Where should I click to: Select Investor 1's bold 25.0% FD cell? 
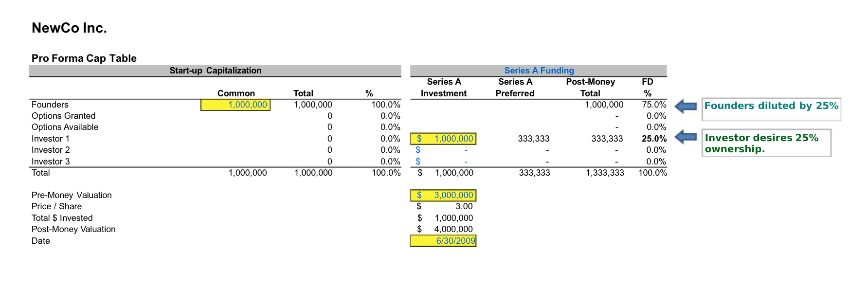point(654,139)
